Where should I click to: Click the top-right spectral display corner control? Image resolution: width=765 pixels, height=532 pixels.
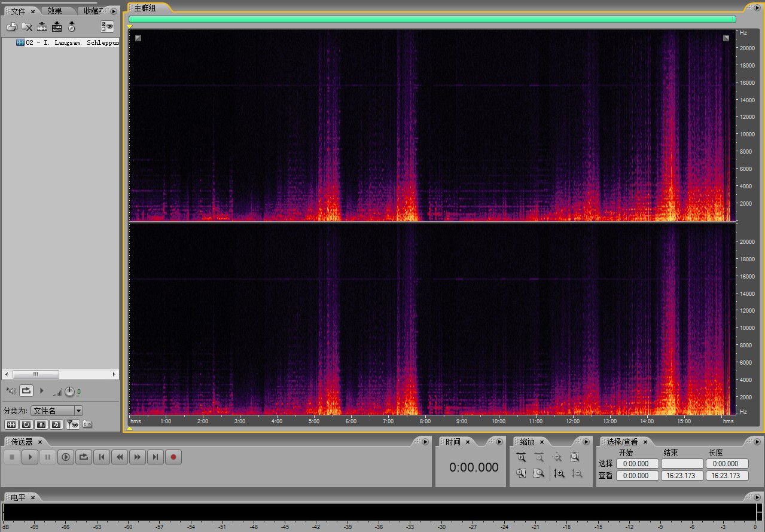pos(726,38)
